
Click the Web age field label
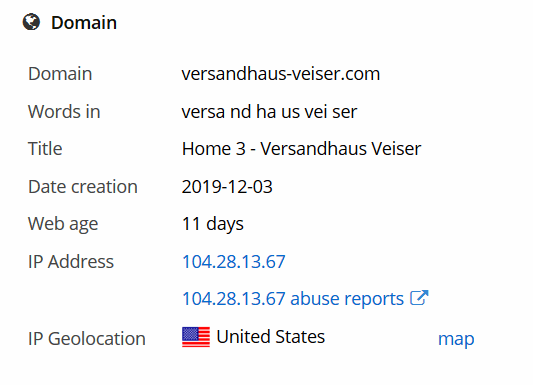click(63, 224)
